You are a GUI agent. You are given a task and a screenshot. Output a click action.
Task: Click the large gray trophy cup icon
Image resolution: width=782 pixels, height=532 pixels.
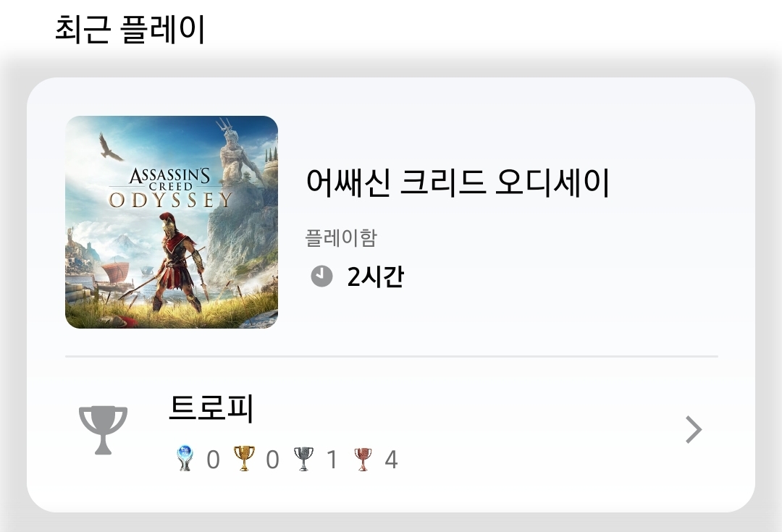pos(104,430)
